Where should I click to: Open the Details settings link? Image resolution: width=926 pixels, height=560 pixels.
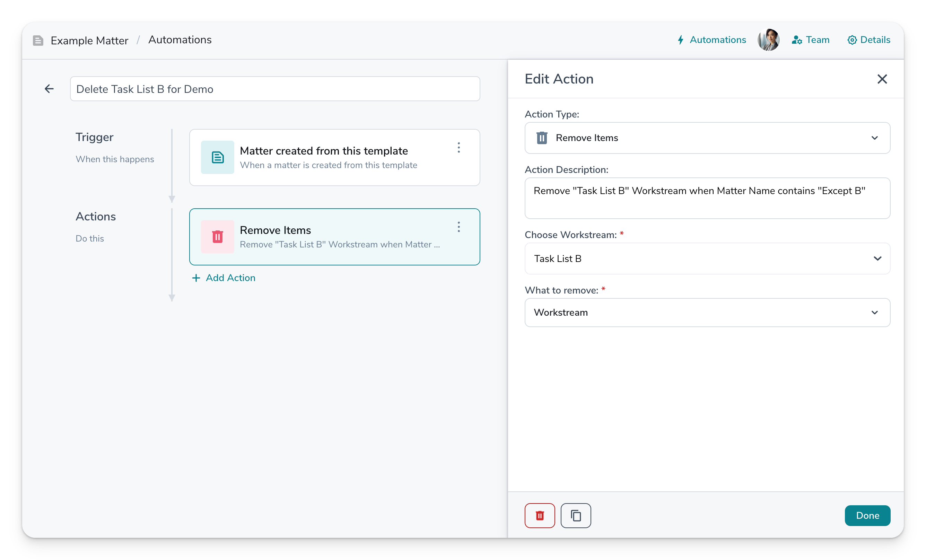868,40
